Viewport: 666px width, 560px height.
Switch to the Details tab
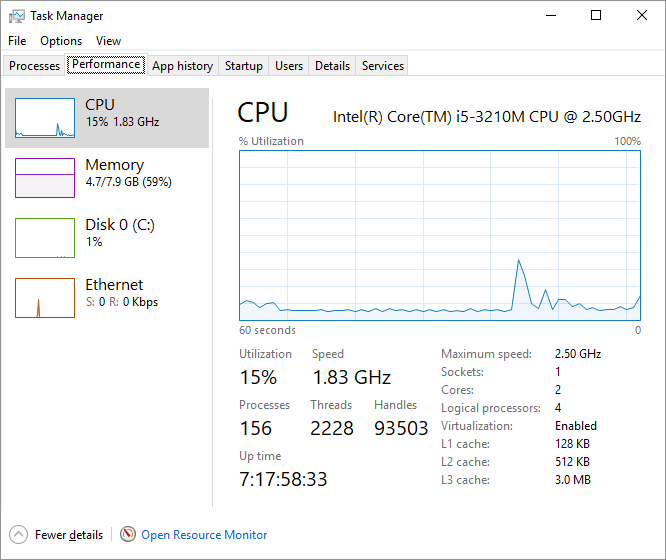(x=332, y=66)
